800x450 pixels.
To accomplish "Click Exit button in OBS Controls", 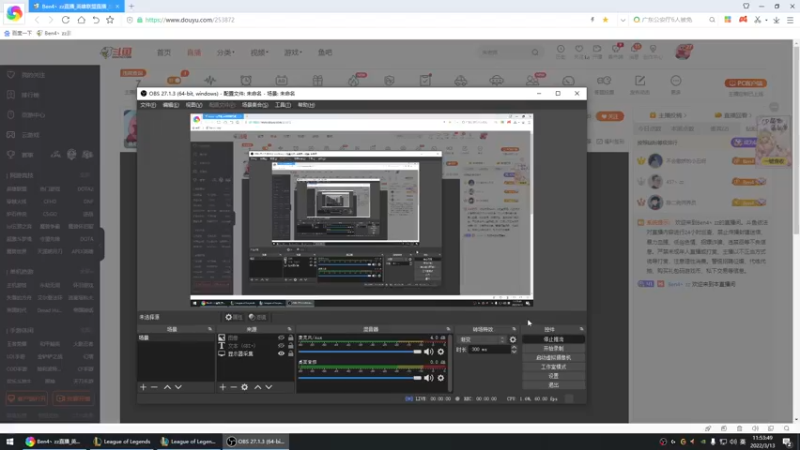I will click(554, 385).
